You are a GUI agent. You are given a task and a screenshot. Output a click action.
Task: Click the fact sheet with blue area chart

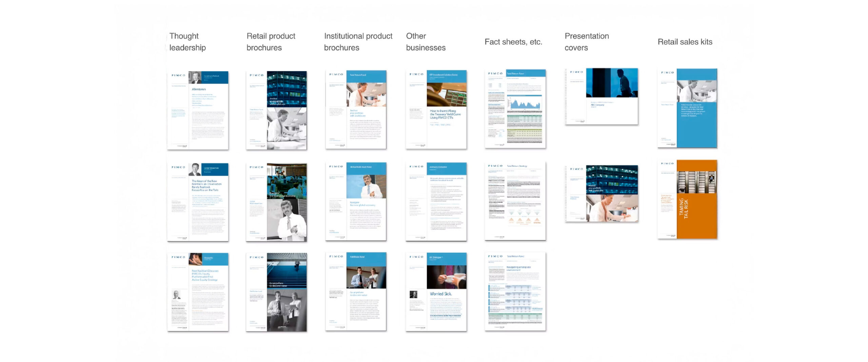(x=515, y=109)
